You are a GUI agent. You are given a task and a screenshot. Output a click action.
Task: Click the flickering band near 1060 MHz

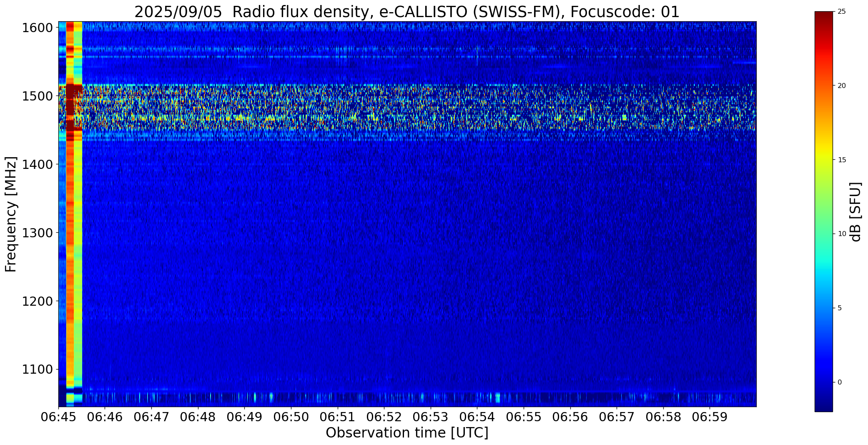click(407, 397)
